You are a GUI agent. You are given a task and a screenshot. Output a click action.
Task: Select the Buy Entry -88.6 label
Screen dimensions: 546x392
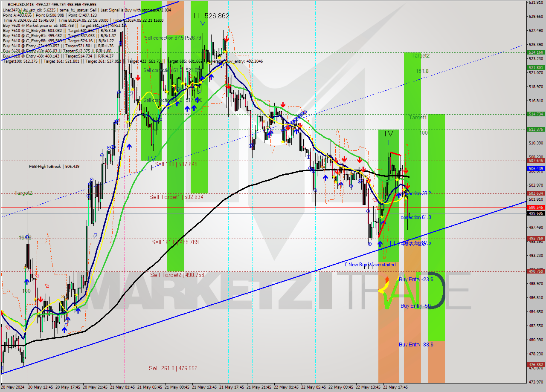tap(416, 344)
